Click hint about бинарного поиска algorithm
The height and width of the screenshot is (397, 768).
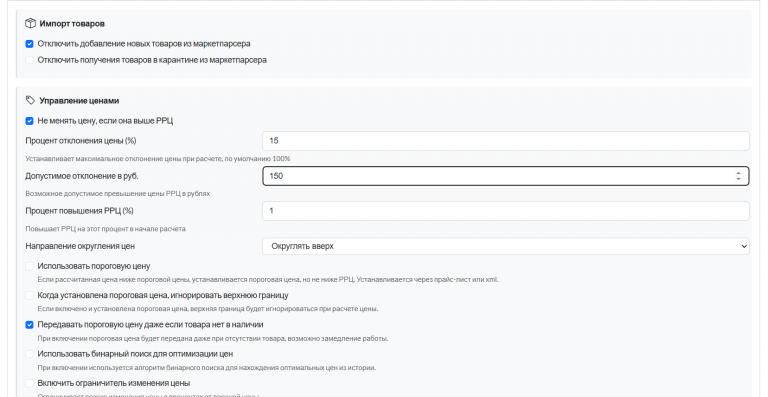point(207,368)
